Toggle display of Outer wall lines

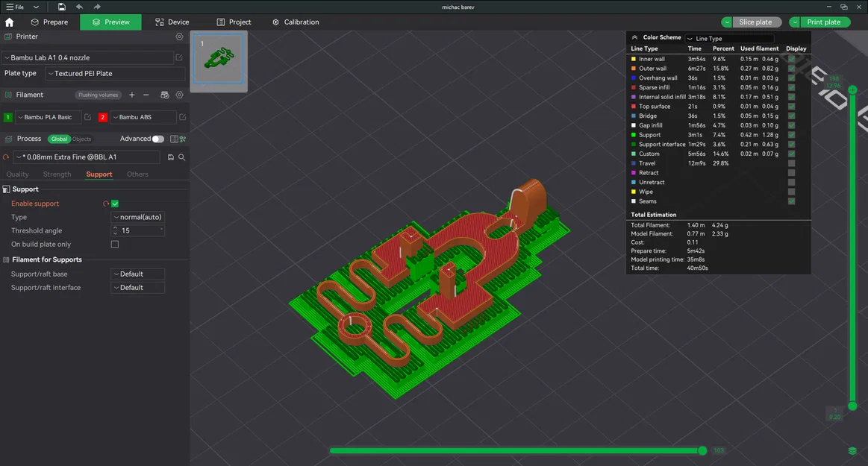(x=792, y=69)
